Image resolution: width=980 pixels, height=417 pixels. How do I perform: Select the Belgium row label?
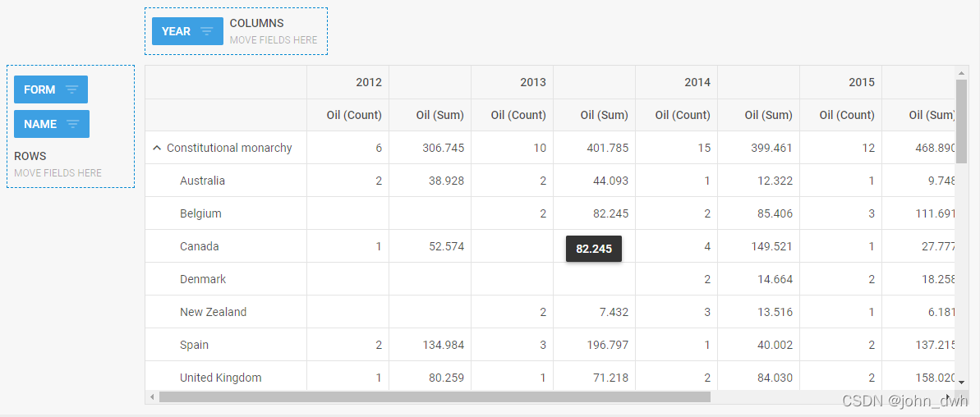(200, 213)
